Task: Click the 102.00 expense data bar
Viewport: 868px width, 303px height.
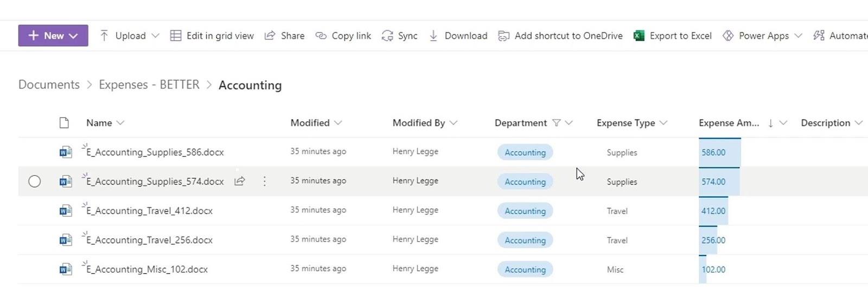Action: (x=703, y=270)
